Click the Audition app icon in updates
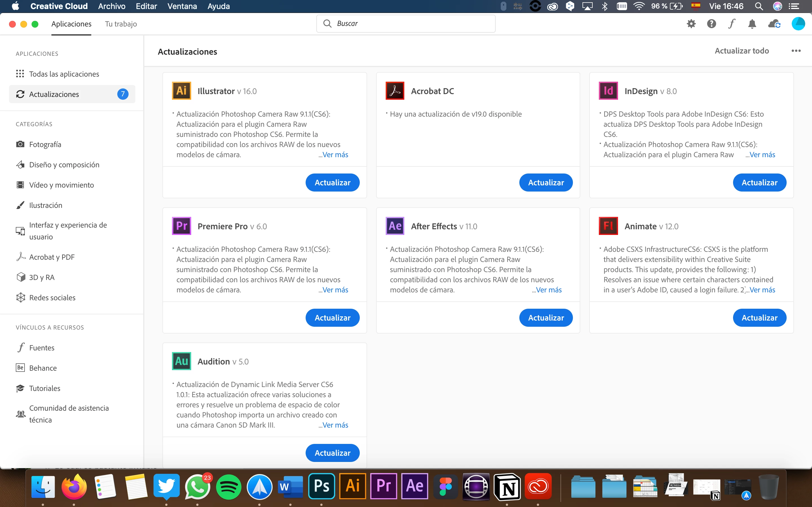This screenshot has width=812, height=507. click(182, 361)
